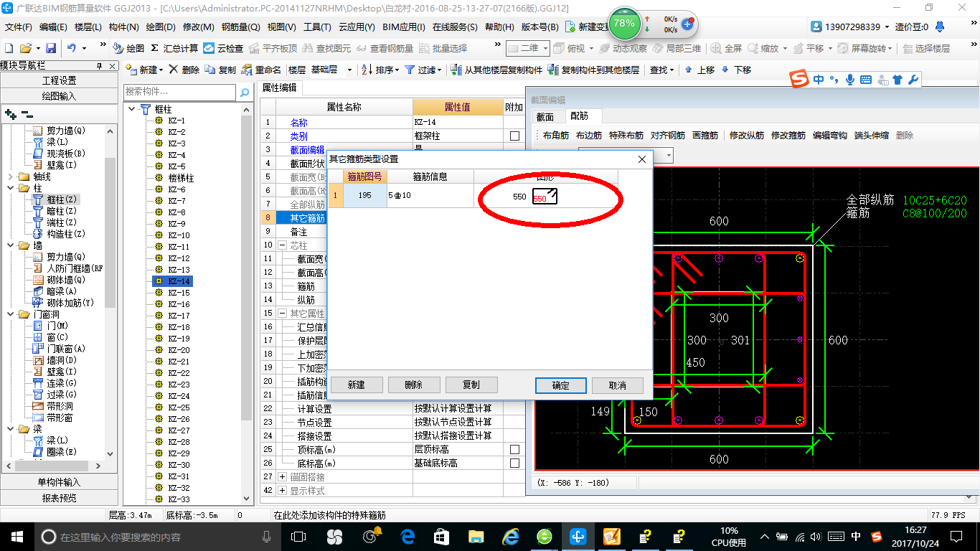Open File Explorer from the taskbar

[476, 537]
